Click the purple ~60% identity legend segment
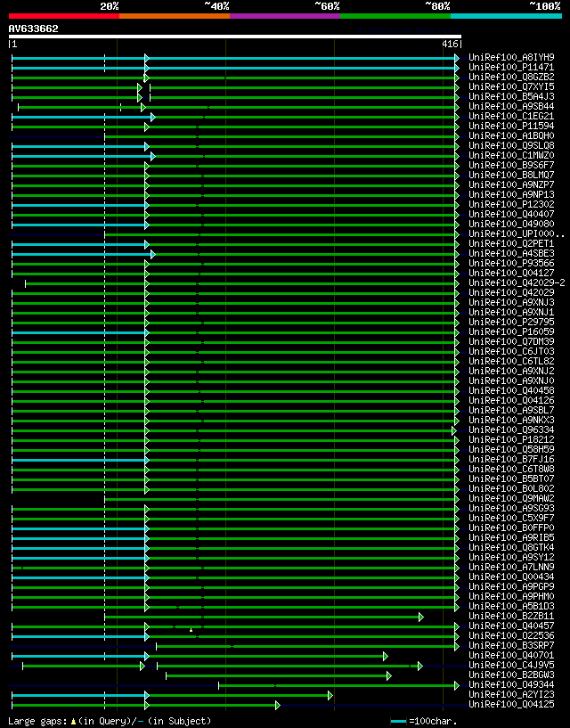Screen dimensions: 570x728 pyautogui.click(x=285, y=16)
